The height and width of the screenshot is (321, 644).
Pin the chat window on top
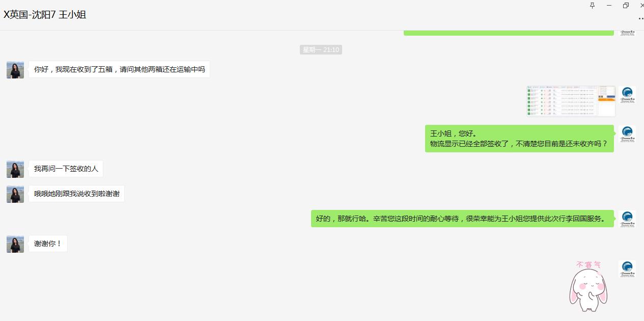[592, 6]
